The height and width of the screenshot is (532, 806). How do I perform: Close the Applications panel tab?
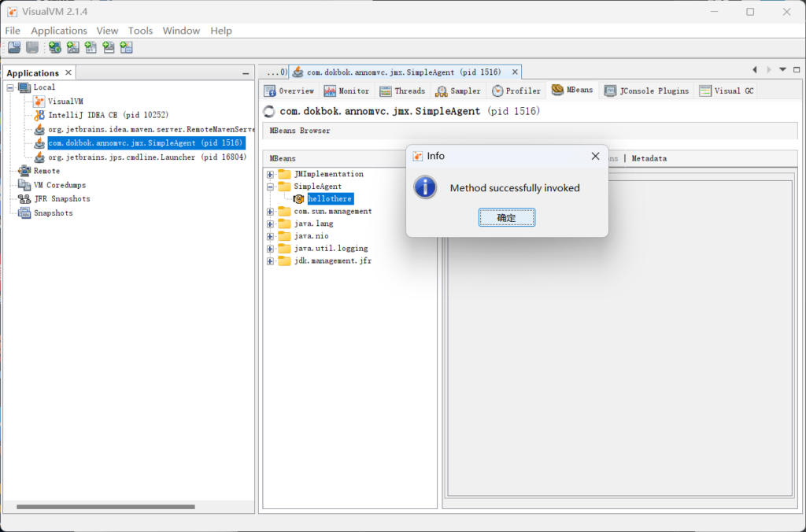coord(68,73)
